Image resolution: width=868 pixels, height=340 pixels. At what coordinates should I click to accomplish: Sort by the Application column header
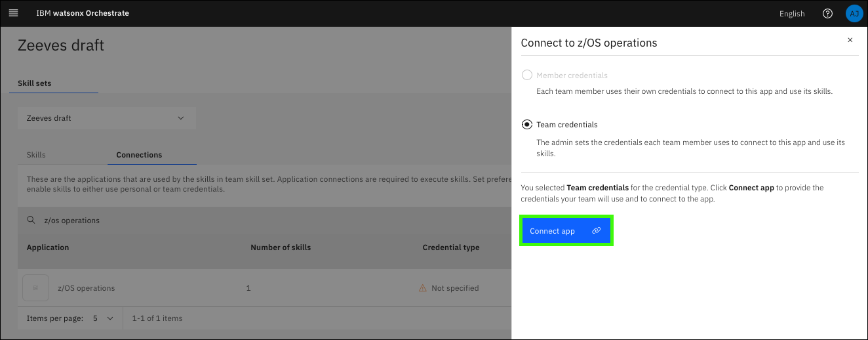(48, 247)
